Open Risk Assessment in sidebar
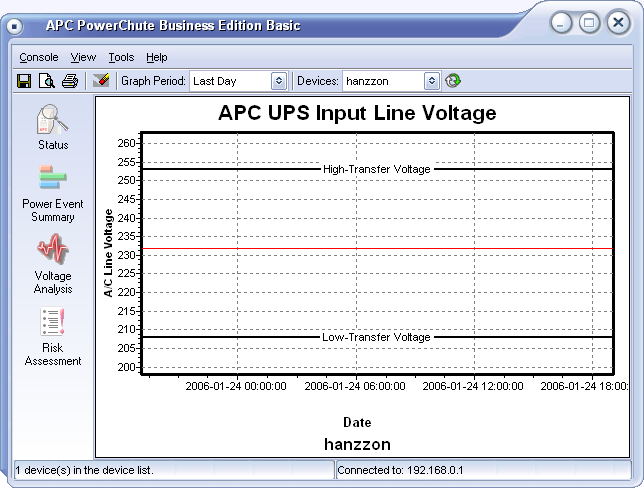Screen dimensions: 644x488 pyautogui.click(x=53, y=337)
